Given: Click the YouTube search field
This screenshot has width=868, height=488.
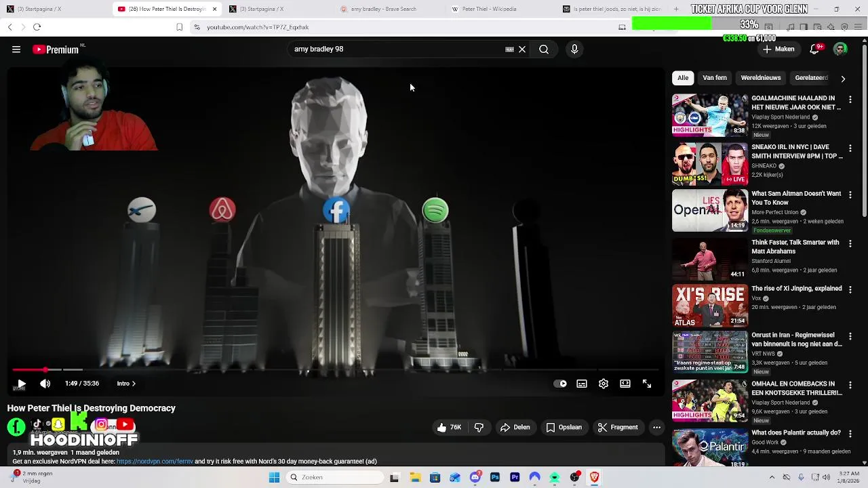Looking at the screenshot, I should (397, 49).
